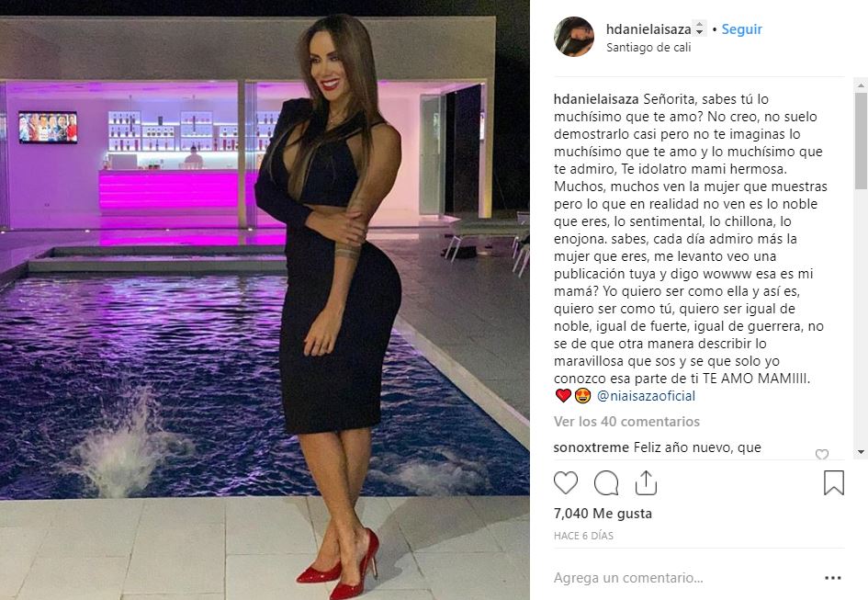This screenshot has height=600, width=868.
Task: Open hdanielaisaza profile picture
Action: point(574,37)
